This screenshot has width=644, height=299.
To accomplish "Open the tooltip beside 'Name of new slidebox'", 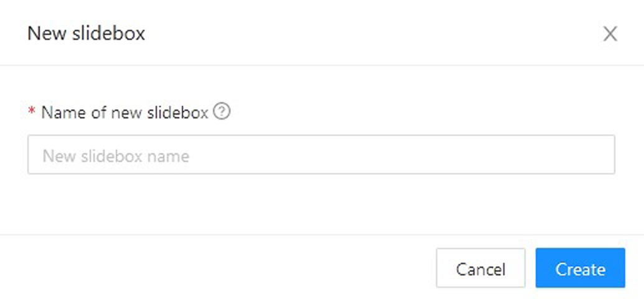I will 222,112.
